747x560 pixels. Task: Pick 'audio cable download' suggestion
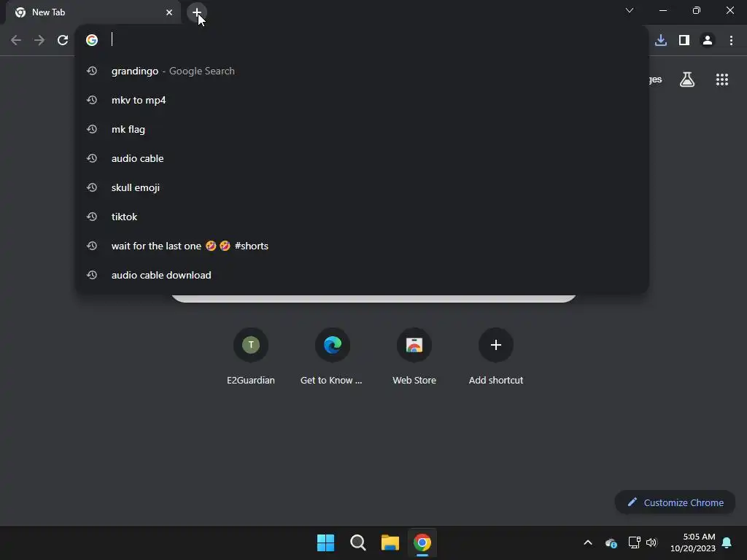click(362, 275)
